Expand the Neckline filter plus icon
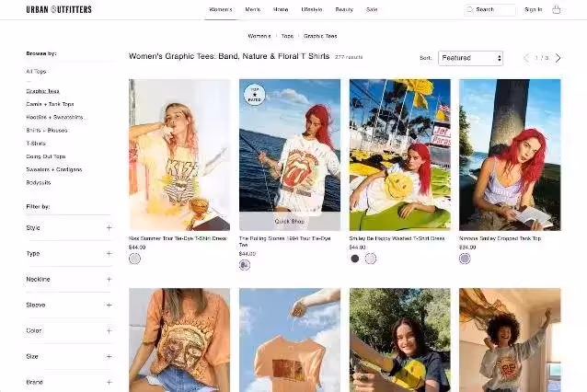This screenshot has width=587, height=392. tap(109, 279)
